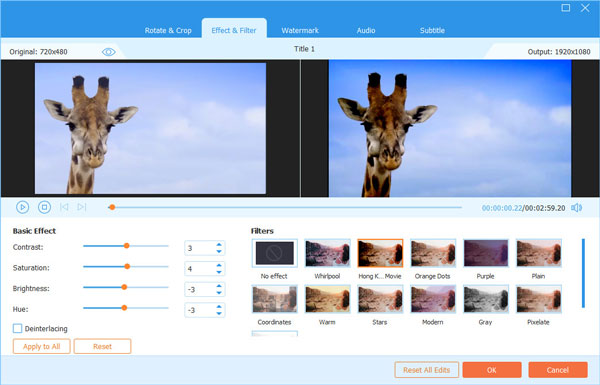This screenshot has width=600, height=385.
Task: Jump to next frame
Action: 82,207
